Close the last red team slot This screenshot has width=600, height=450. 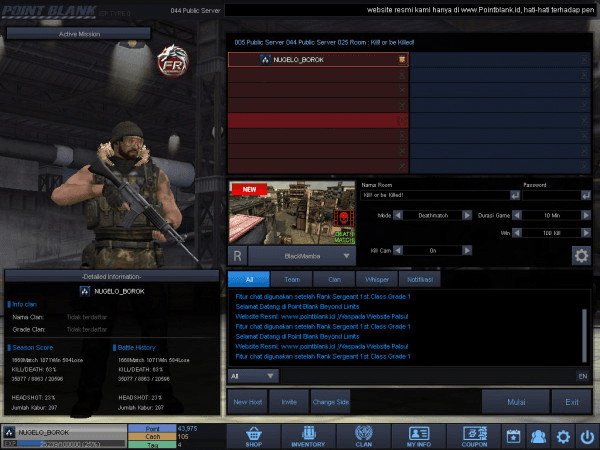point(402,166)
